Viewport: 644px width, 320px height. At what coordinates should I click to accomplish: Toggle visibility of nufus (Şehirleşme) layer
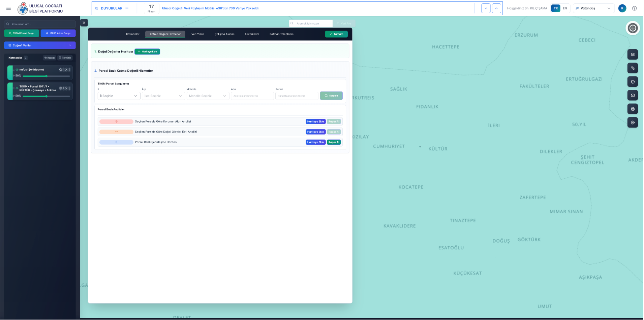point(17,70)
